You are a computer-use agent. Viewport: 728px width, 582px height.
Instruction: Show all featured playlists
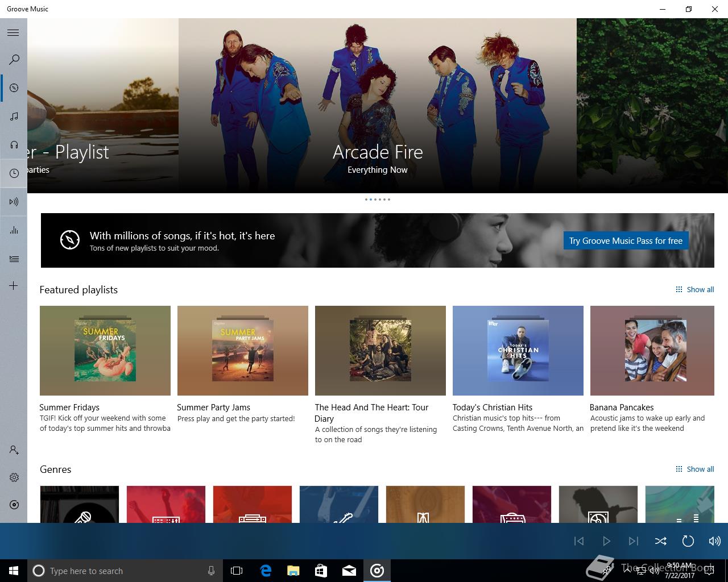pyautogui.click(x=694, y=289)
